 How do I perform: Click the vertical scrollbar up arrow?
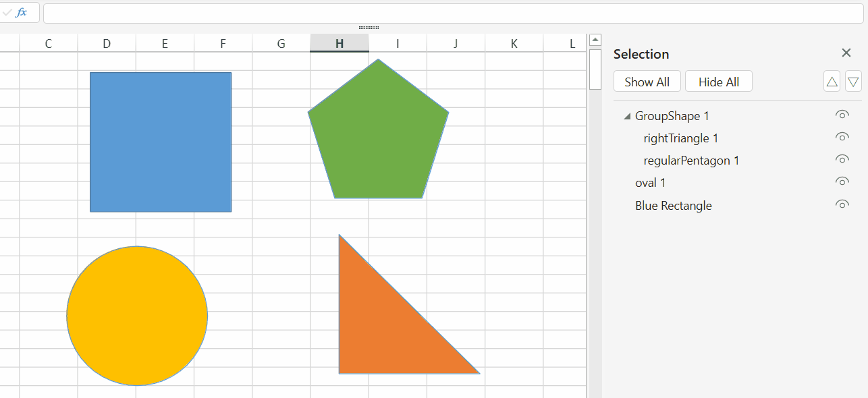595,40
